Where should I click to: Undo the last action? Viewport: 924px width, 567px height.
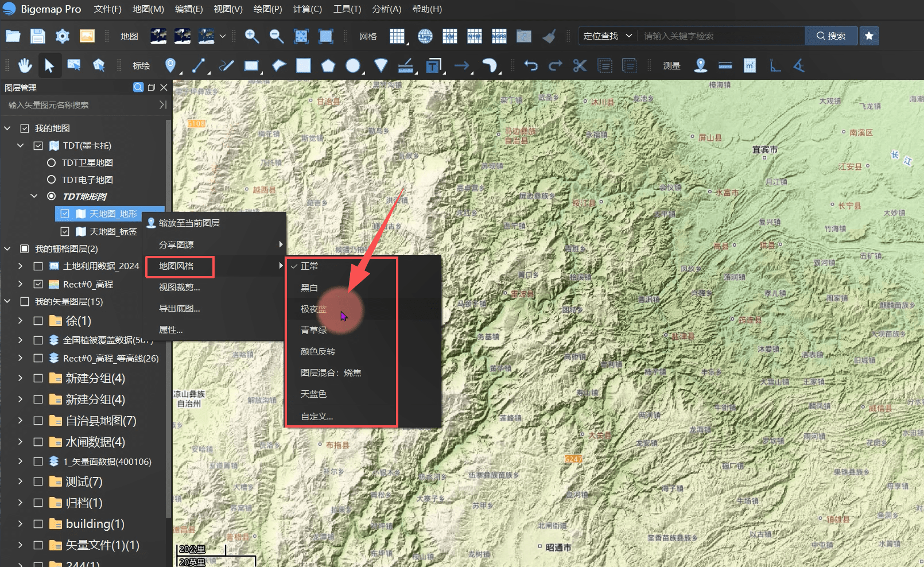pos(531,65)
